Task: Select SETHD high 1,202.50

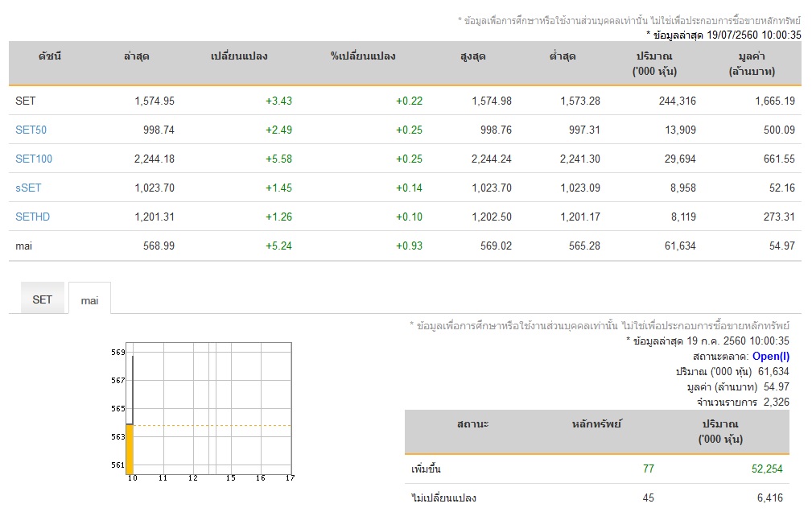Action: point(492,217)
